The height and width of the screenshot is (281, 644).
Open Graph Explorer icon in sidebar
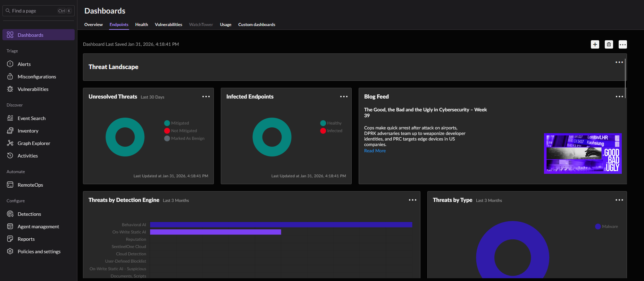(10, 143)
